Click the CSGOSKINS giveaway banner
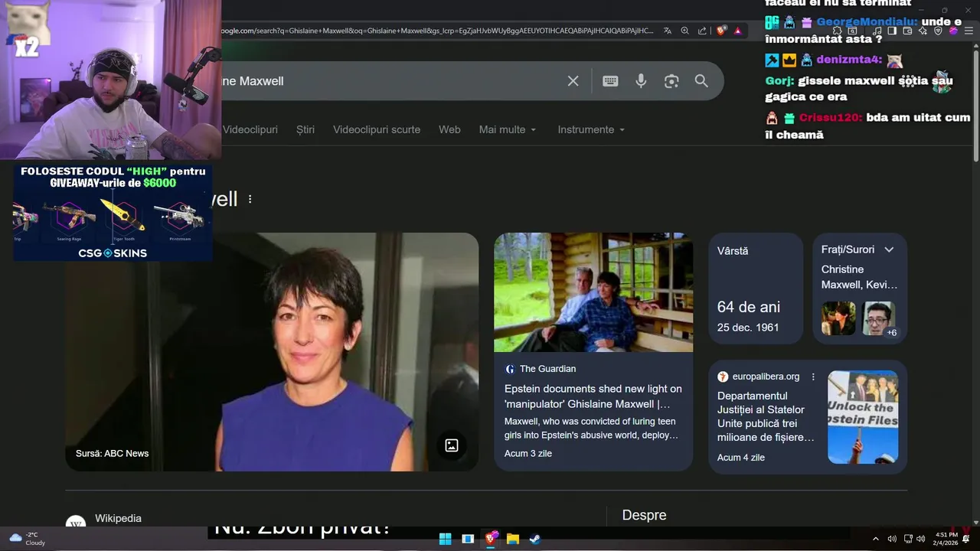Viewport: 980px width, 551px height. 113,213
